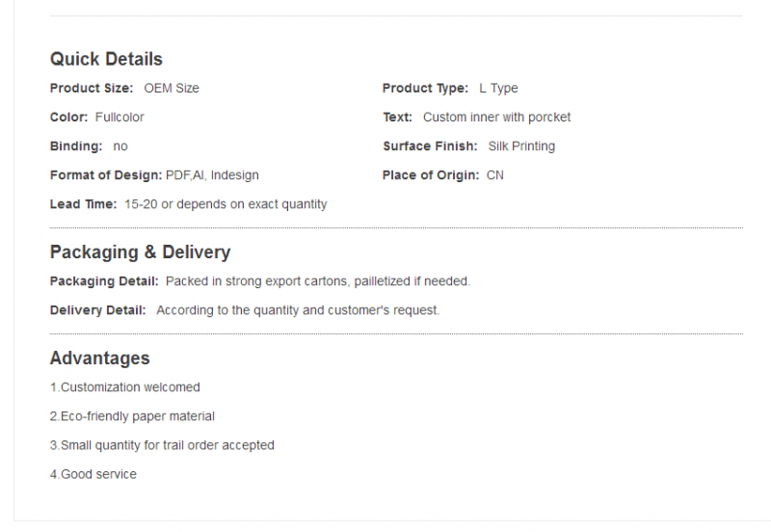This screenshot has height=532, width=771.
Task: Click the OEM Size value
Action: [172, 88]
